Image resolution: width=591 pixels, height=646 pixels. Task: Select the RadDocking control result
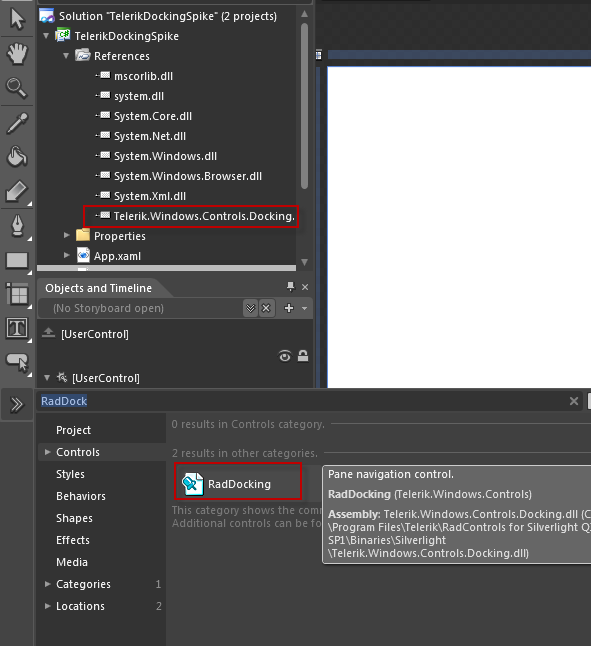pos(238,484)
